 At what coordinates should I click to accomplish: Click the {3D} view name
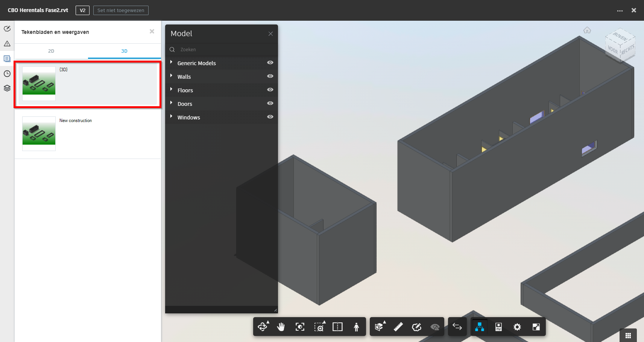point(64,70)
